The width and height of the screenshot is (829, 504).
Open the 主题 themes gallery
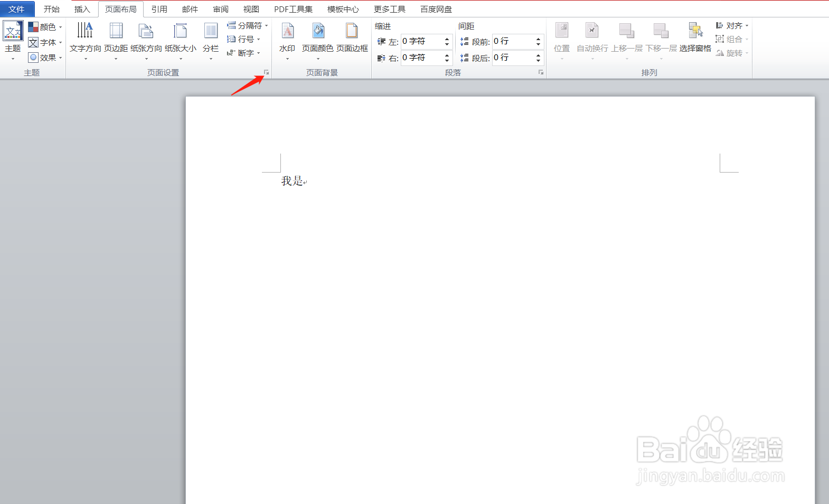pos(13,41)
